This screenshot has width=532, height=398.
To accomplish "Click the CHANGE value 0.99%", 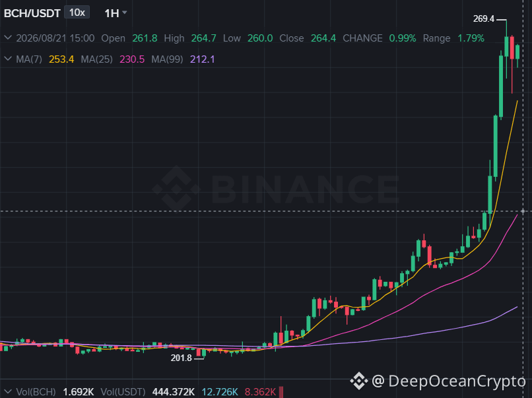I will point(403,38).
